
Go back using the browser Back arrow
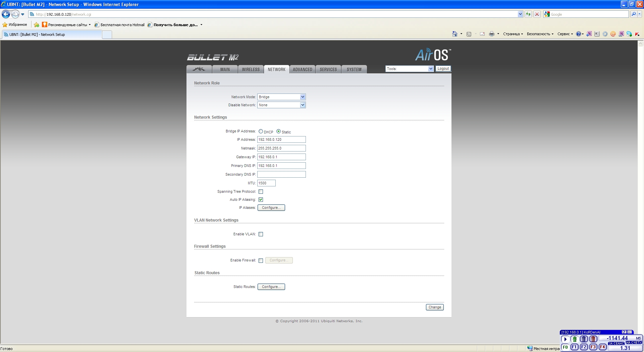pos(6,14)
